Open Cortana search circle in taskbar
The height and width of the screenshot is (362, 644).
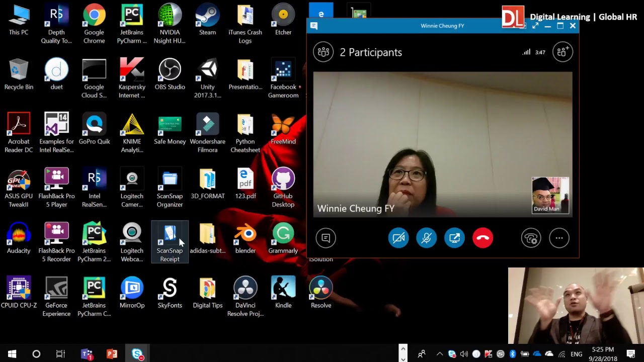pyautogui.click(x=36, y=354)
